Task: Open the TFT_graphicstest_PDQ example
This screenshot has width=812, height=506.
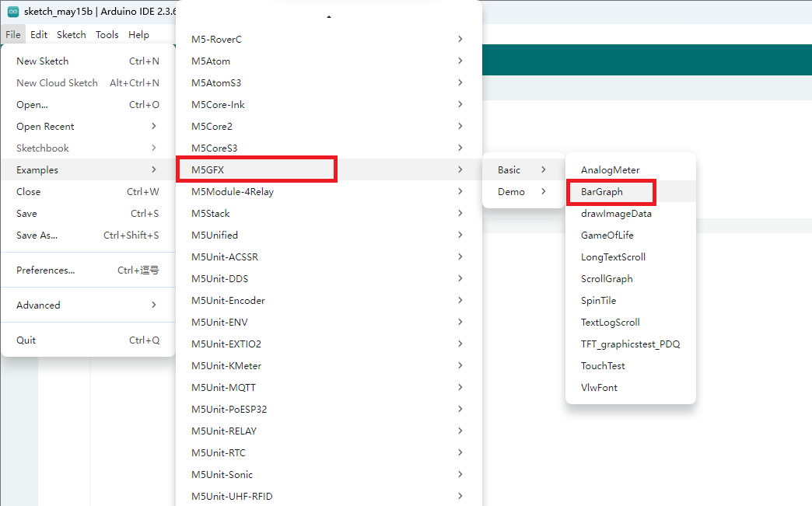Action: (631, 344)
